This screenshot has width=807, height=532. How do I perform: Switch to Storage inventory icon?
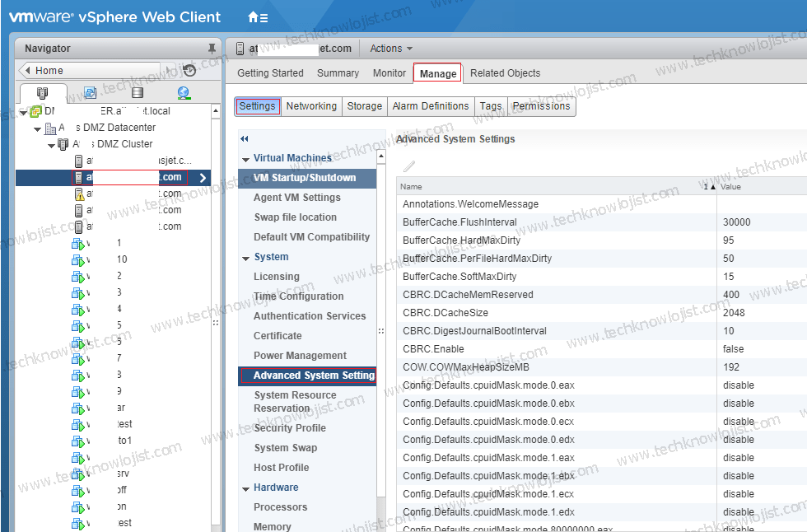137,92
